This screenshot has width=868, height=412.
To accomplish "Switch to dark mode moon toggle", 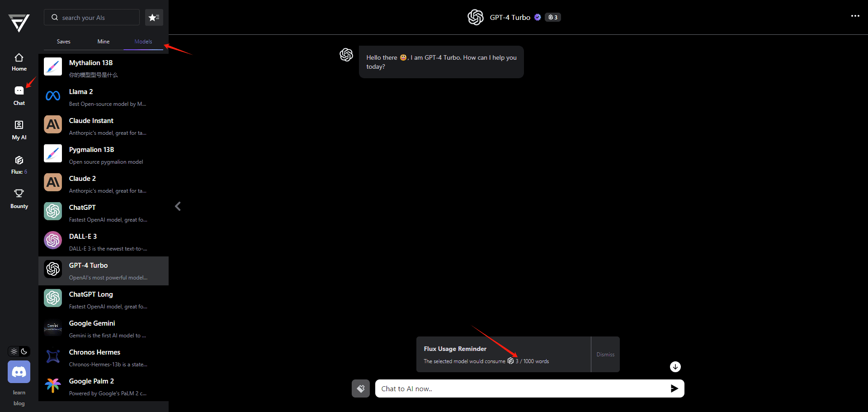I will click(x=24, y=351).
